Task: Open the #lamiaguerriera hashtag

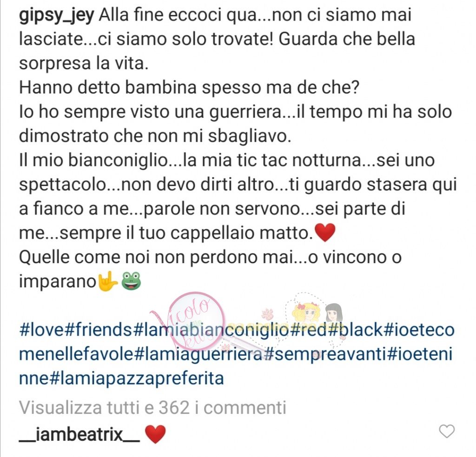Action: coord(198,354)
